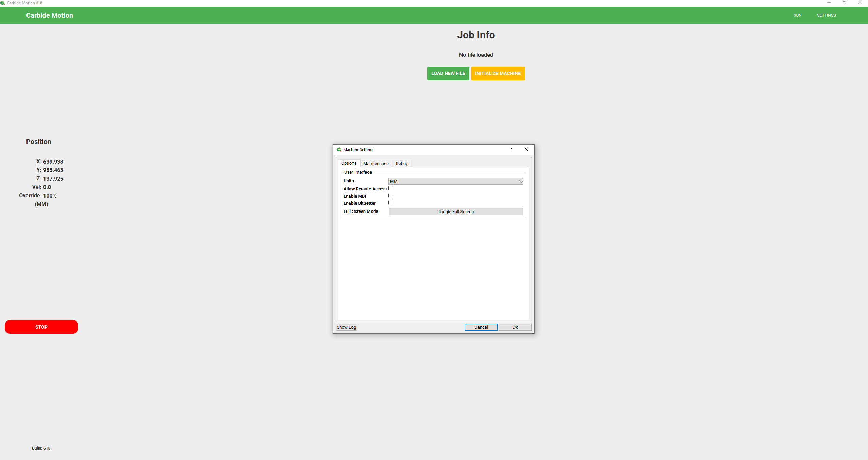The image size is (868, 460).
Task: Cancel the Machine Settings dialog
Action: [481, 327]
